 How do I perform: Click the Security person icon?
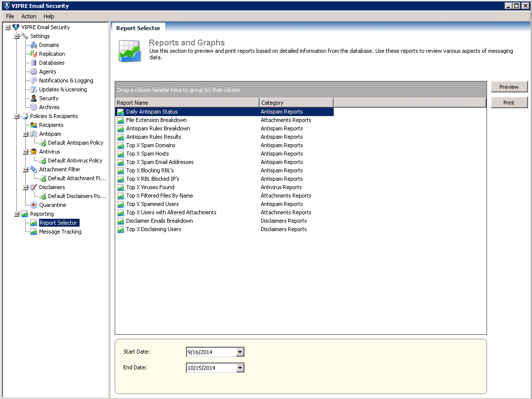[x=34, y=98]
